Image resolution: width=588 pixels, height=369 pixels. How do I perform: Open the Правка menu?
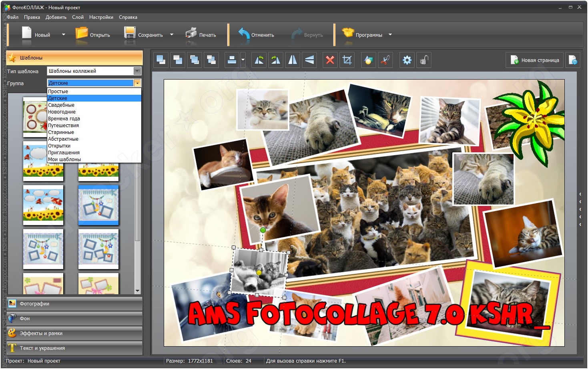click(x=32, y=17)
